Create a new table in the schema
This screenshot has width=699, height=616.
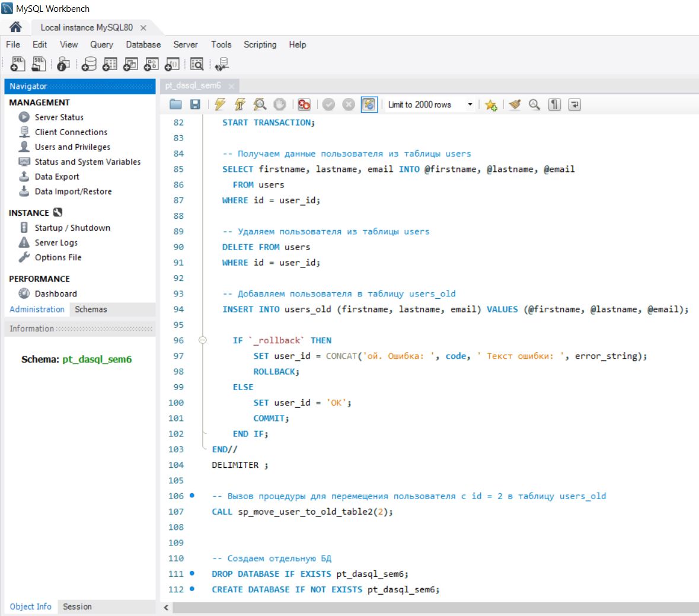click(x=110, y=64)
